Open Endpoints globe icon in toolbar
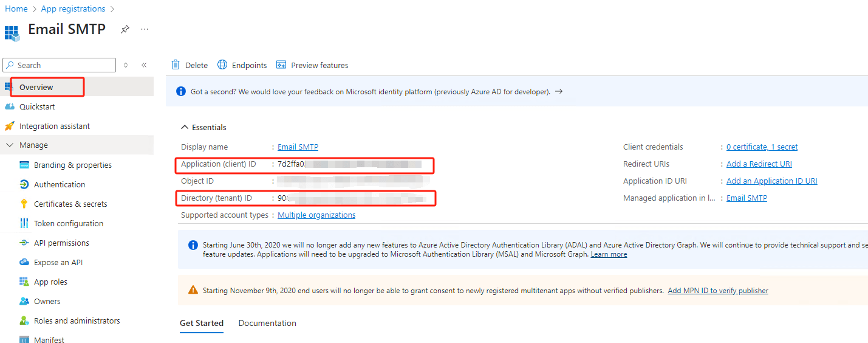 (x=222, y=65)
